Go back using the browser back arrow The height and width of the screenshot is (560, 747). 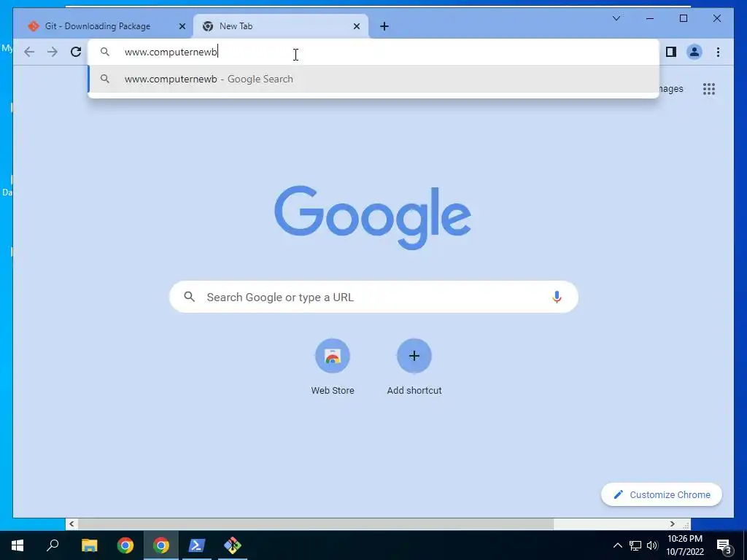point(29,52)
